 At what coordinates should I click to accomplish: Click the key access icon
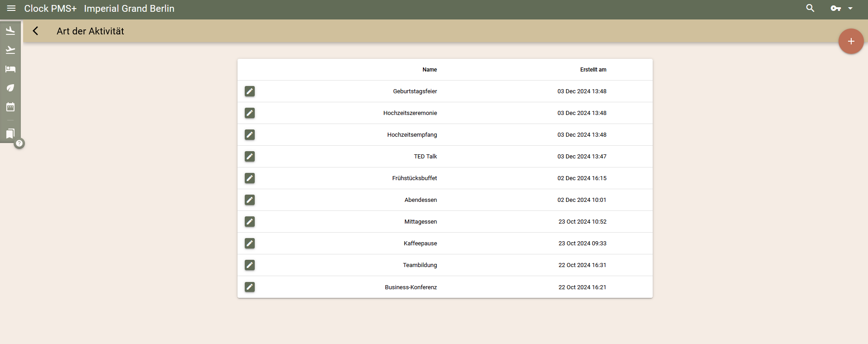(835, 9)
